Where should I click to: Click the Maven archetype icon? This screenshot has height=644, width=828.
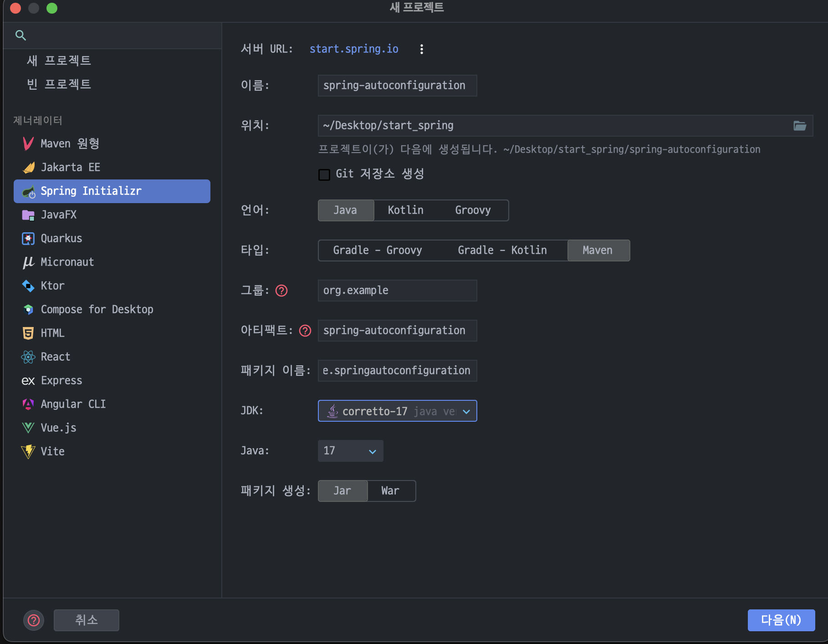[28, 144]
